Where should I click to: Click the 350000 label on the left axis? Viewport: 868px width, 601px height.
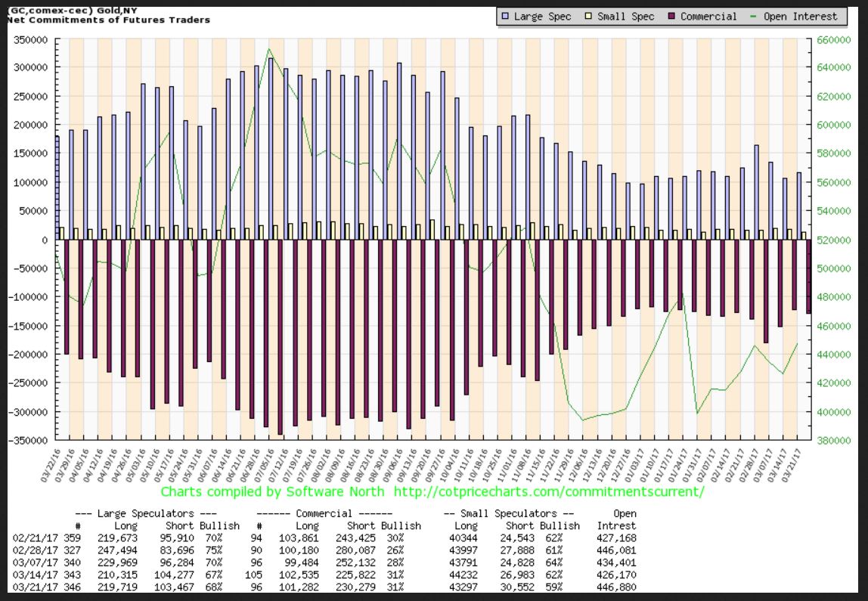click(32, 39)
